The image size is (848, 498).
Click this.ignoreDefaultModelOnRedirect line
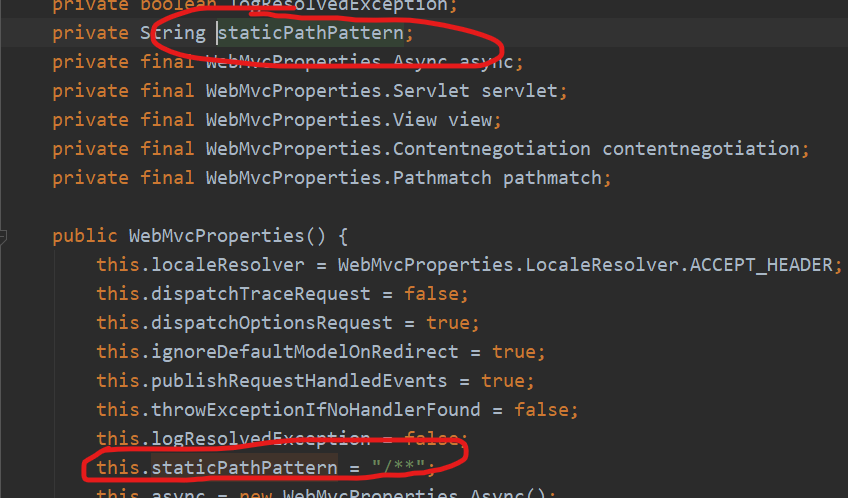click(x=321, y=353)
